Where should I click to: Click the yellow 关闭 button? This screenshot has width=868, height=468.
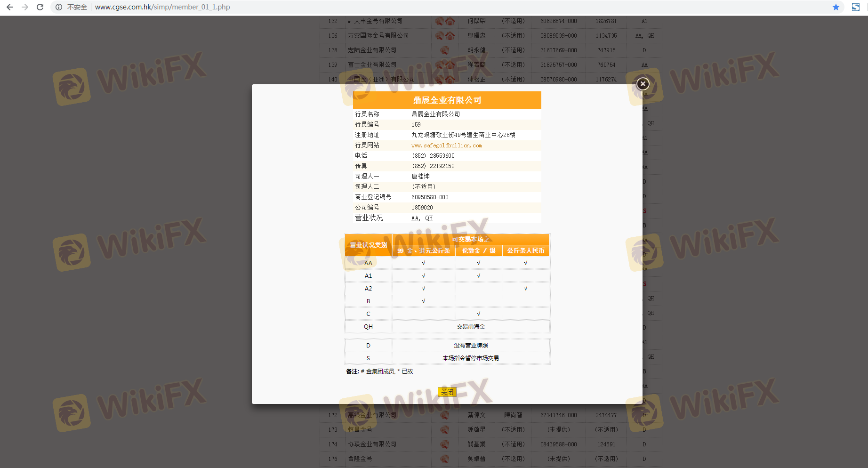pos(447,392)
